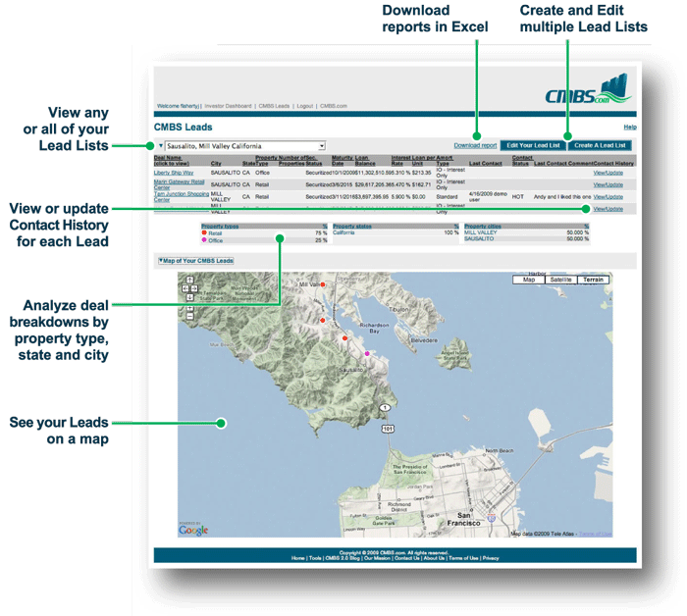The height and width of the screenshot is (616, 687).
Task: Open the Marin Gateway Retail Center deal
Action: point(179,184)
